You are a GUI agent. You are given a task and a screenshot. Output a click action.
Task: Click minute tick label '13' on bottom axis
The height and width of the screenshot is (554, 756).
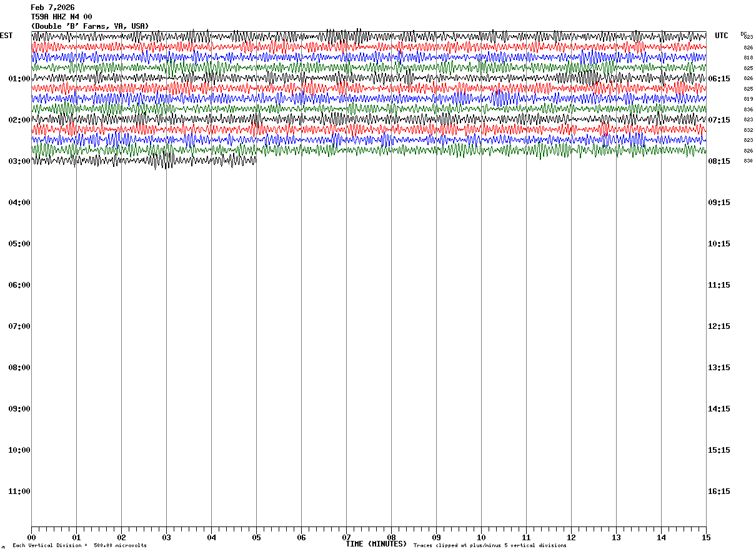point(616,538)
